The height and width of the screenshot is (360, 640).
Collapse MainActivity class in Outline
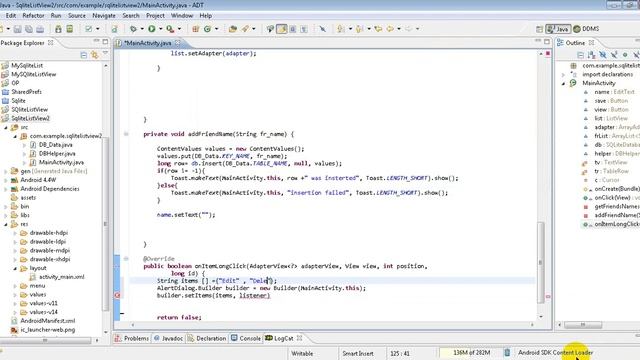[x=564, y=83]
